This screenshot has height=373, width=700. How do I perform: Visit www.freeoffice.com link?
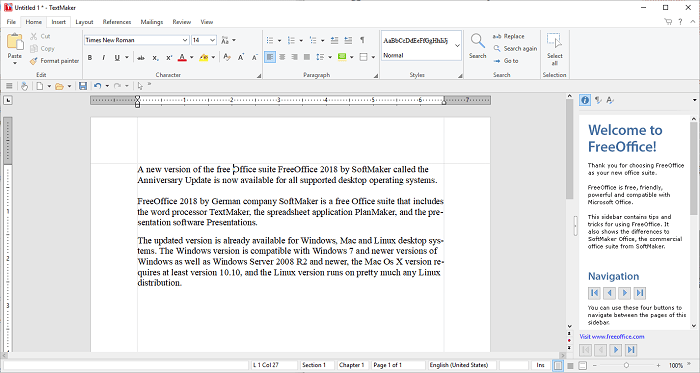point(612,337)
